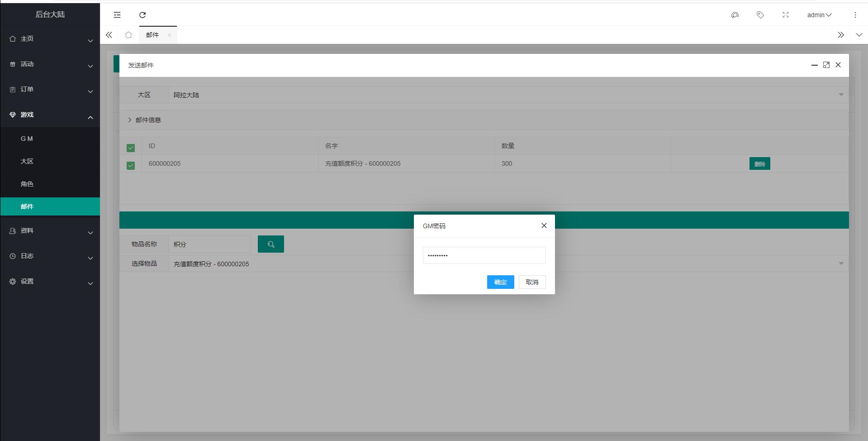Image resolution: width=868 pixels, height=441 pixels.
Task: Click the green search magnifier button
Action: point(270,244)
